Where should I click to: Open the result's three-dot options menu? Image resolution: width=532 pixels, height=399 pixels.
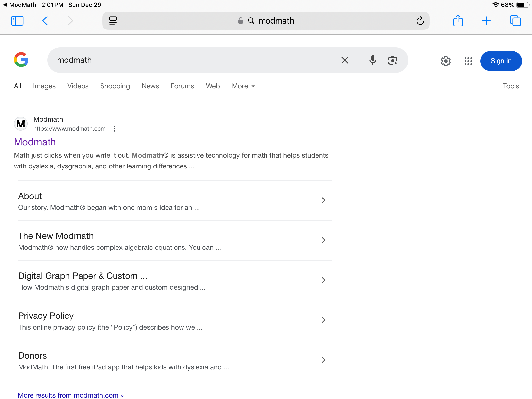(114, 129)
